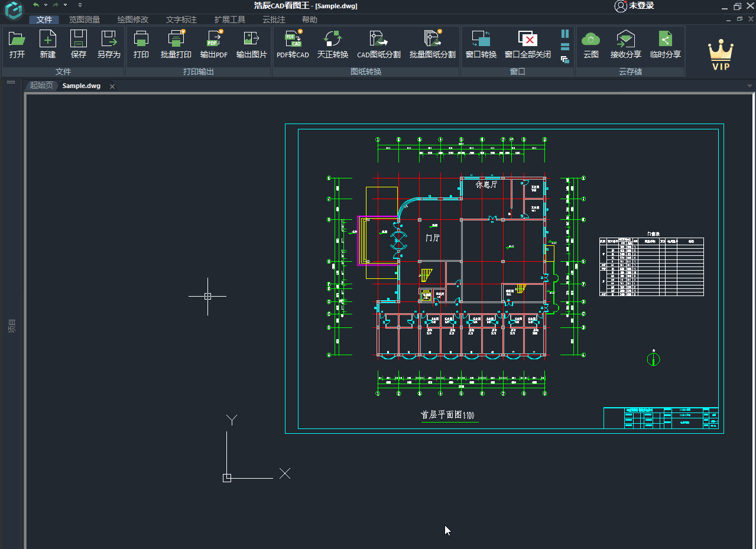The width and height of the screenshot is (756, 549).
Task: Expand the redo history dropdown arrow
Action: click(x=65, y=5)
